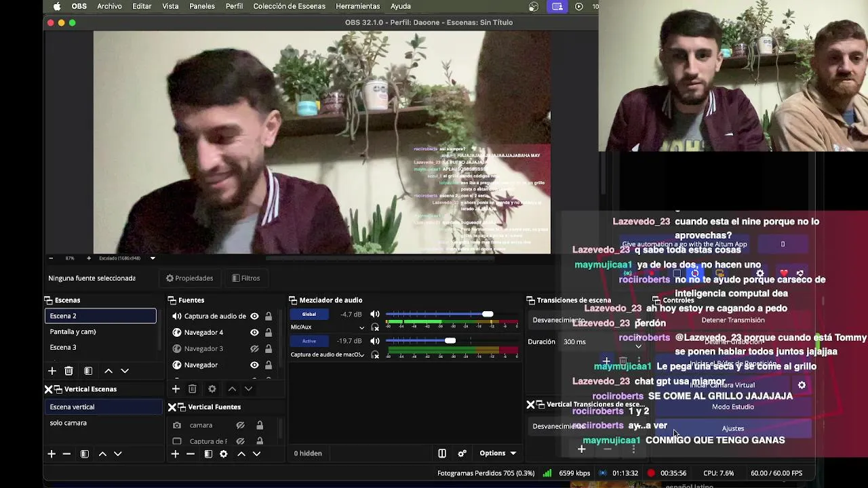This screenshot has width=868, height=488.
Task: Move vertical source down
Action: point(256,453)
